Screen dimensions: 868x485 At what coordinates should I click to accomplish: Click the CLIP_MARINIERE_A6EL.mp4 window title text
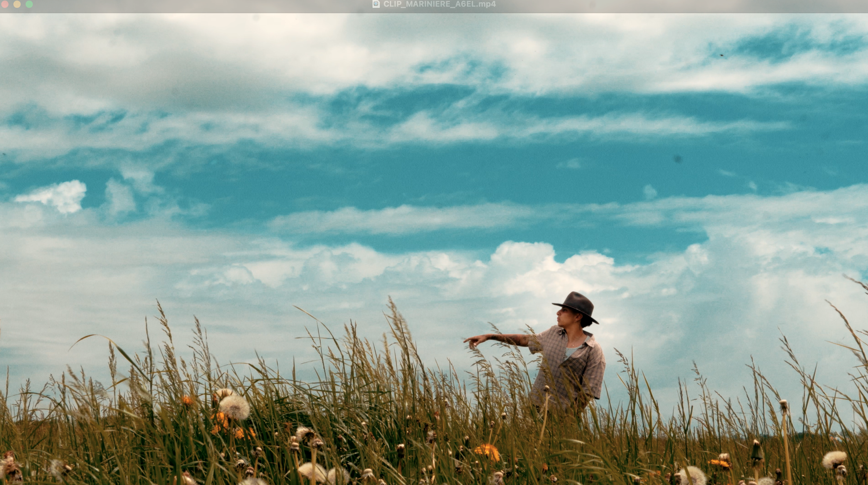[440, 4]
